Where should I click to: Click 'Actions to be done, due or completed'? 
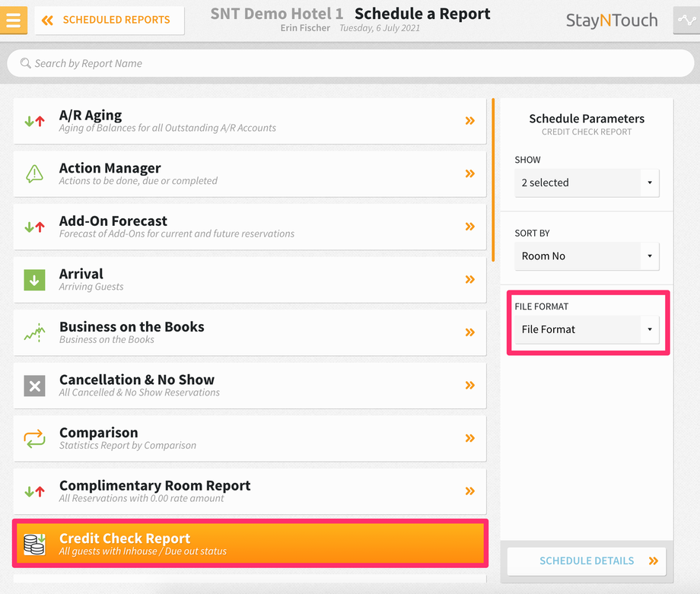pos(138,181)
